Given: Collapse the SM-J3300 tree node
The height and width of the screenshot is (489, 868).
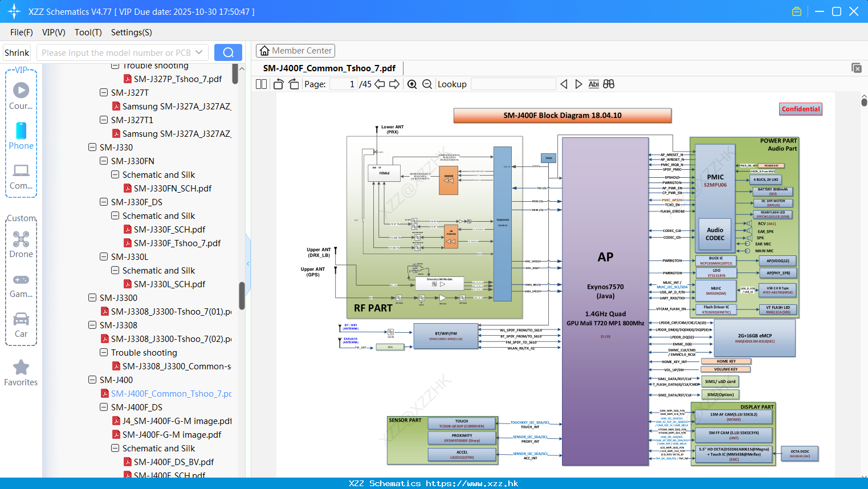Looking at the screenshot, I should tap(92, 298).
